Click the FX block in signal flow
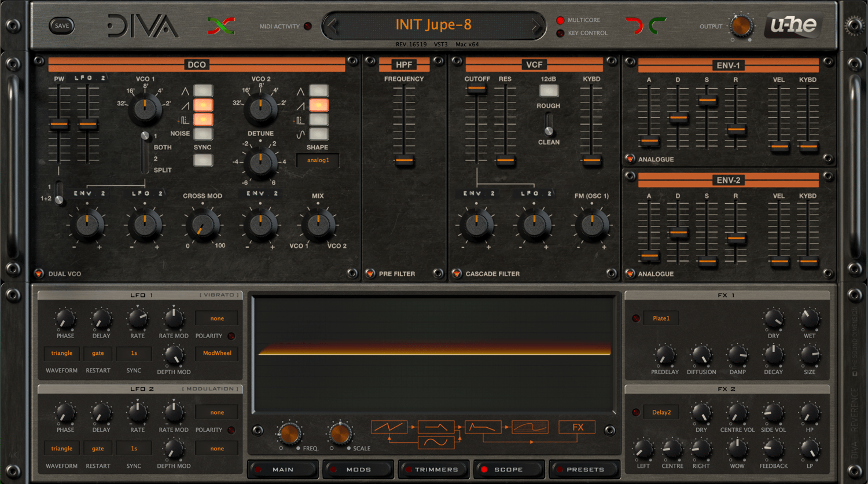The height and width of the screenshot is (484, 868). click(x=577, y=427)
